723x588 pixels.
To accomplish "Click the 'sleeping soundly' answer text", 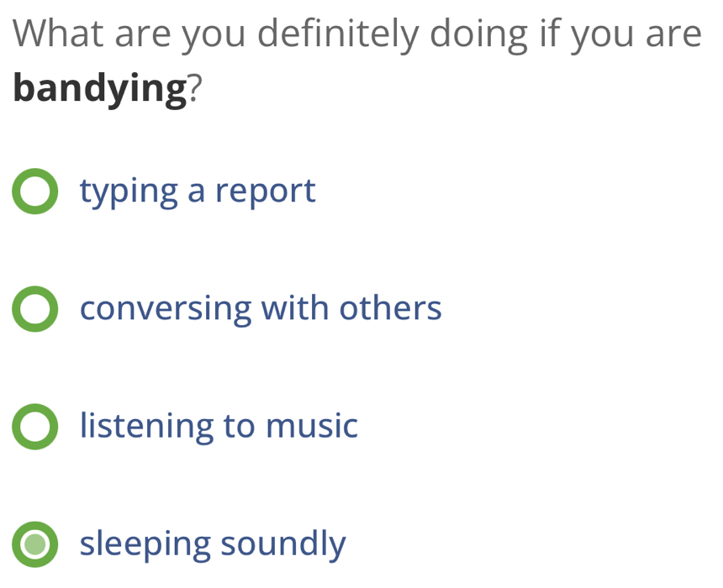I will point(211,544).
